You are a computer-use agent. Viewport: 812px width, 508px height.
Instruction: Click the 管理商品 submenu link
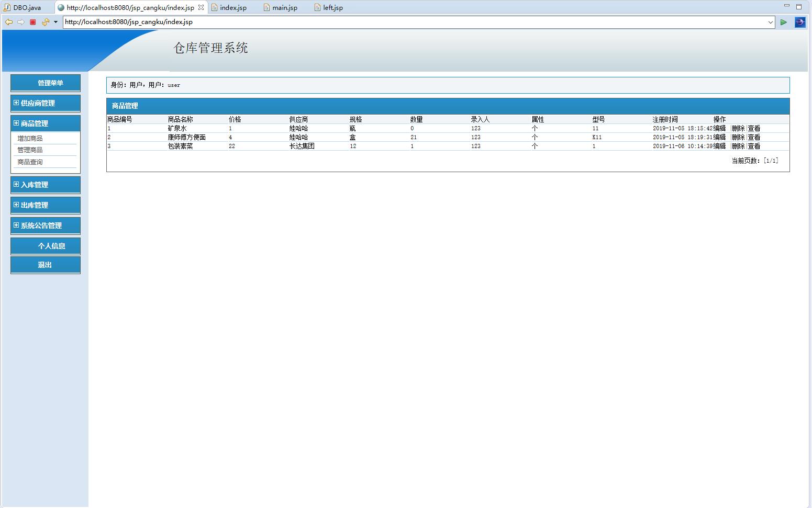pos(30,150)
